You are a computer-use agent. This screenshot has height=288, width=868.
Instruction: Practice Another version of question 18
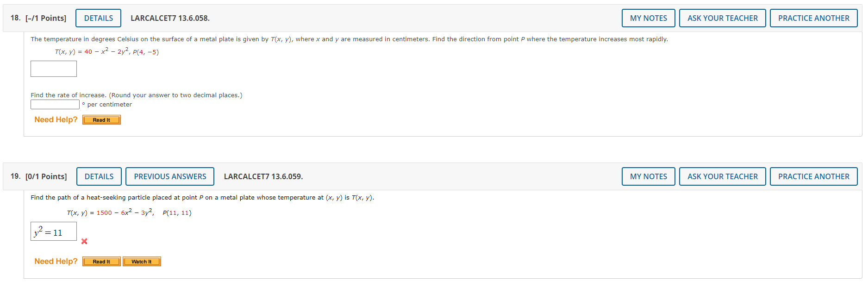click(x=814, y=18)
